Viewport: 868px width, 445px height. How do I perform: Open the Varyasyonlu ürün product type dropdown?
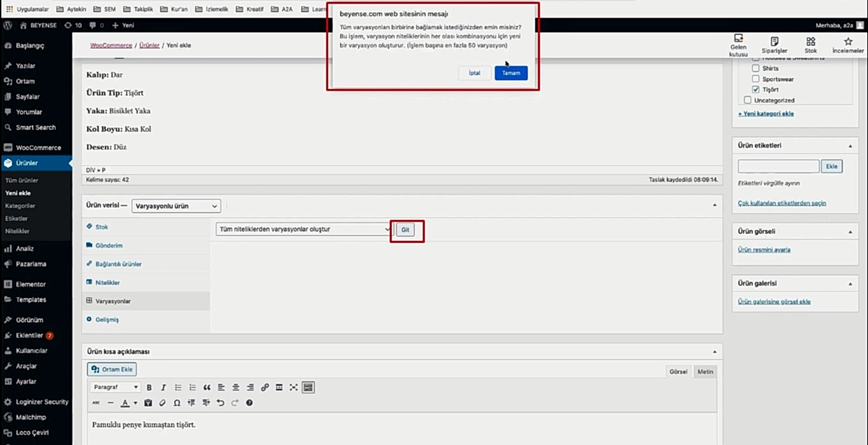176,206
